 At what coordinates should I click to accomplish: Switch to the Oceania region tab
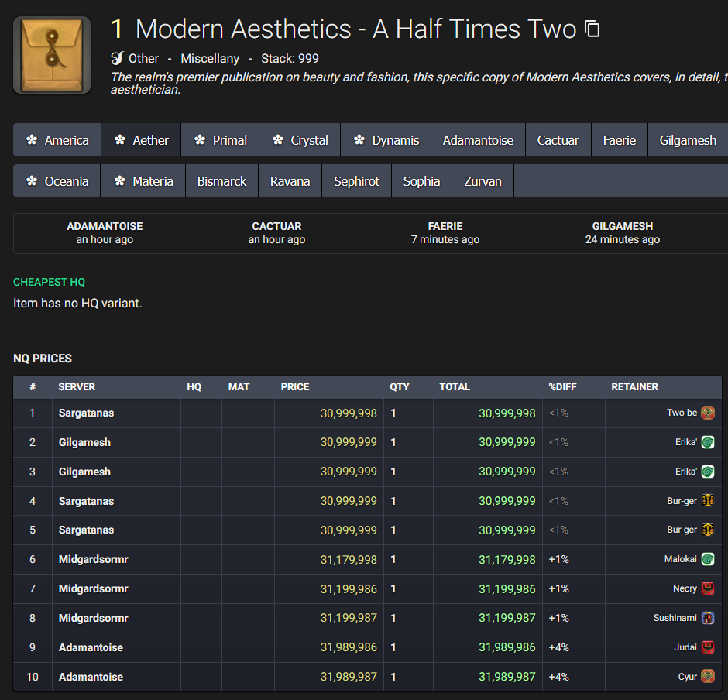click(x=57, y=181)
